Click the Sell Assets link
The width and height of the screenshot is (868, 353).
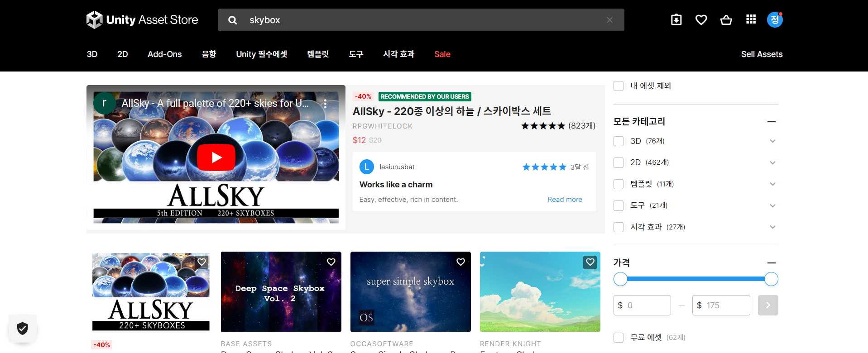(x=762, y=54)
